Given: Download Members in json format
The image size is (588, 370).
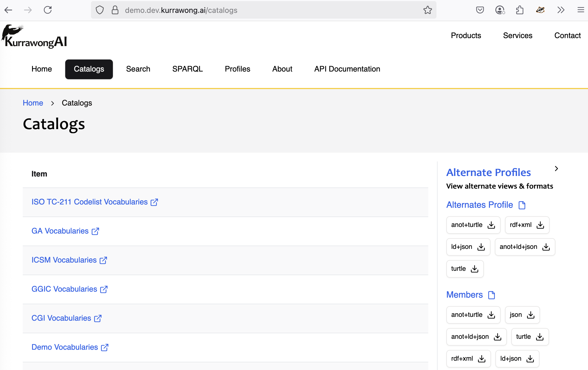Looking at the screenshot, I should 522,315.
